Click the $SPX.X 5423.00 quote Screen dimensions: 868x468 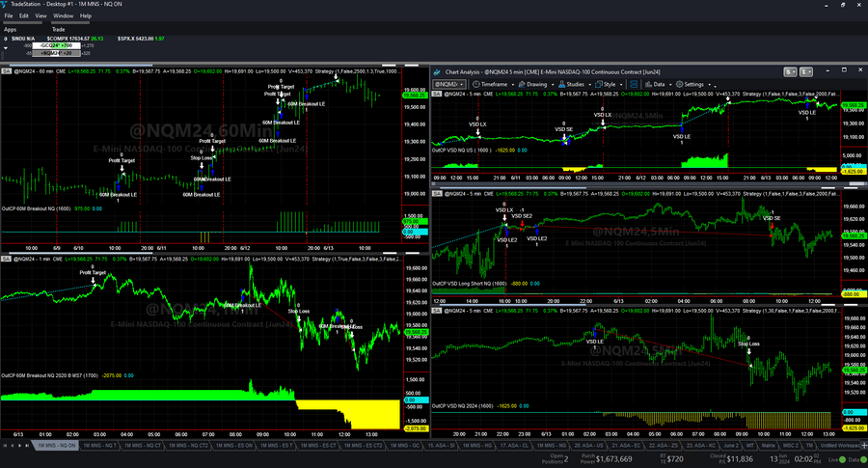coord(141,39)
